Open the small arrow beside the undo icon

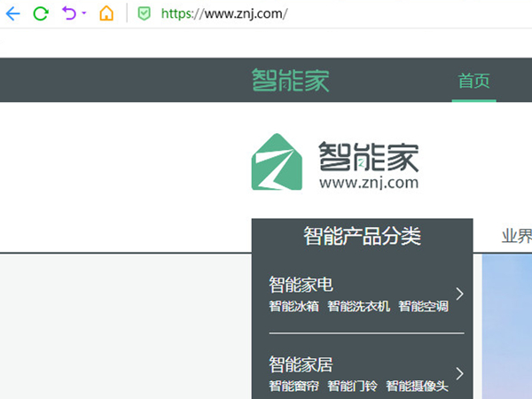click(x=84, y=14)
